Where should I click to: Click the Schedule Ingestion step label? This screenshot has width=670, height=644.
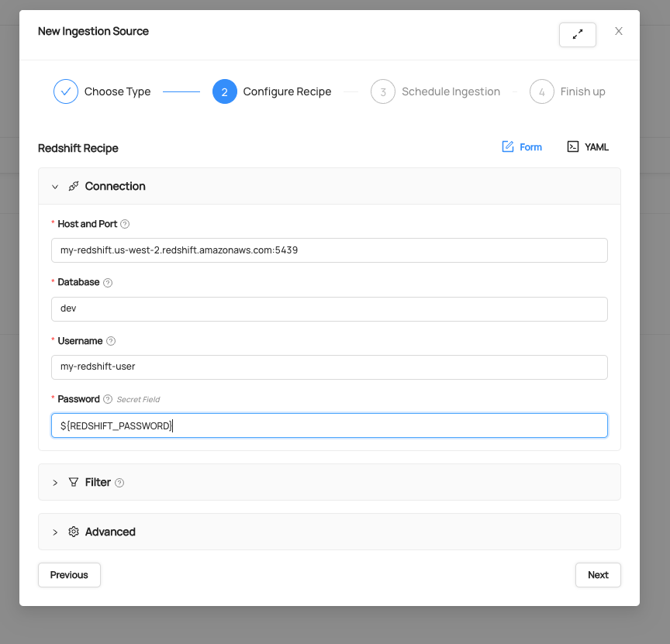451,91
